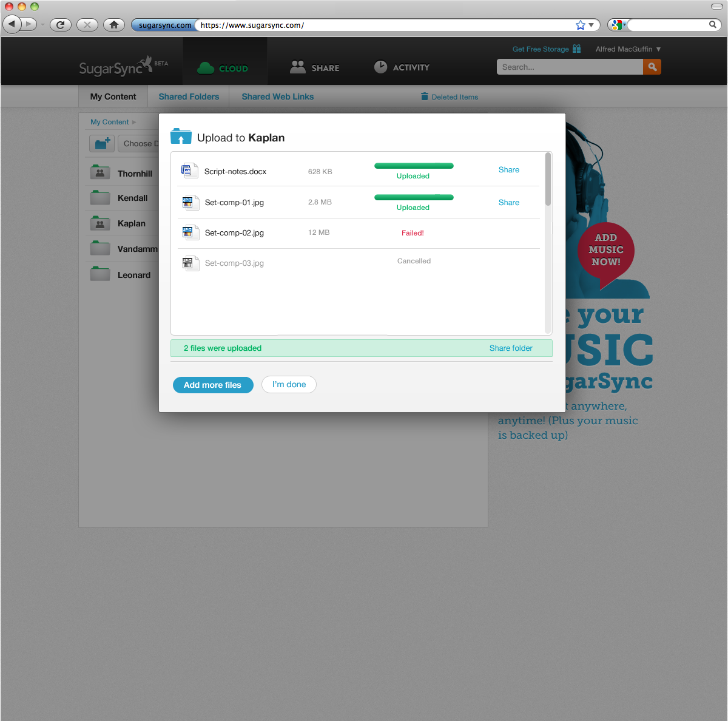Open the Alfred MacGuffin account menu

point(628,49)
